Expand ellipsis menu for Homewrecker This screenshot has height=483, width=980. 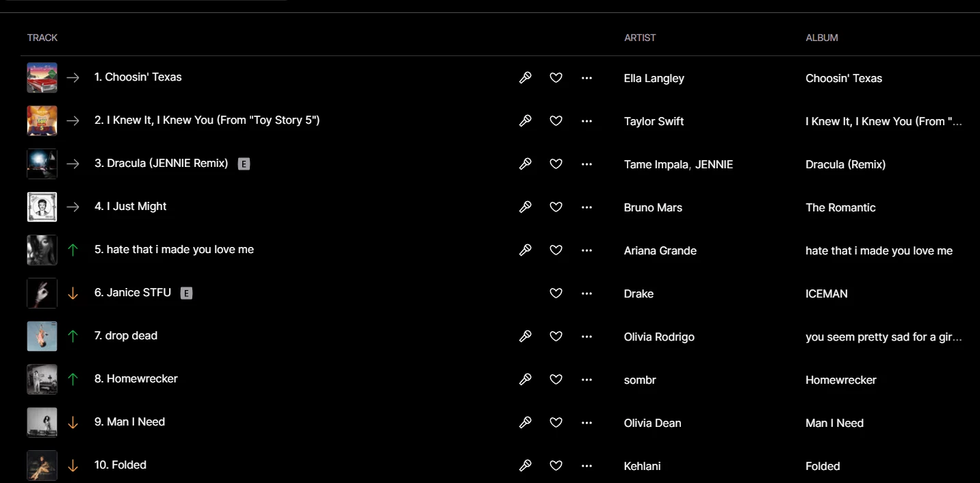(x=586, y=380)
